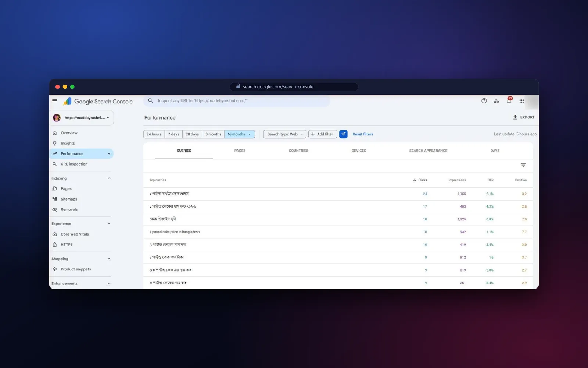Select the 28 days date range
This screenshot has width=588, height=368.
click(x=192, y=134)
